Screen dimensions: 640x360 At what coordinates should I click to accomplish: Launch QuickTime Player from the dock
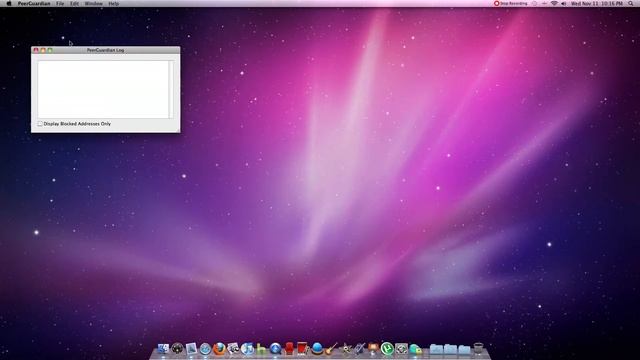276,349
